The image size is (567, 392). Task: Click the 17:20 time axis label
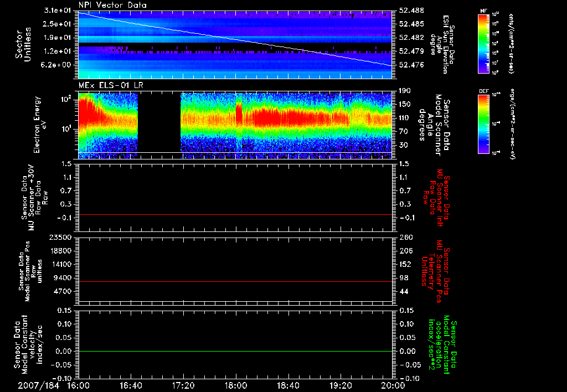click(183, 385)
